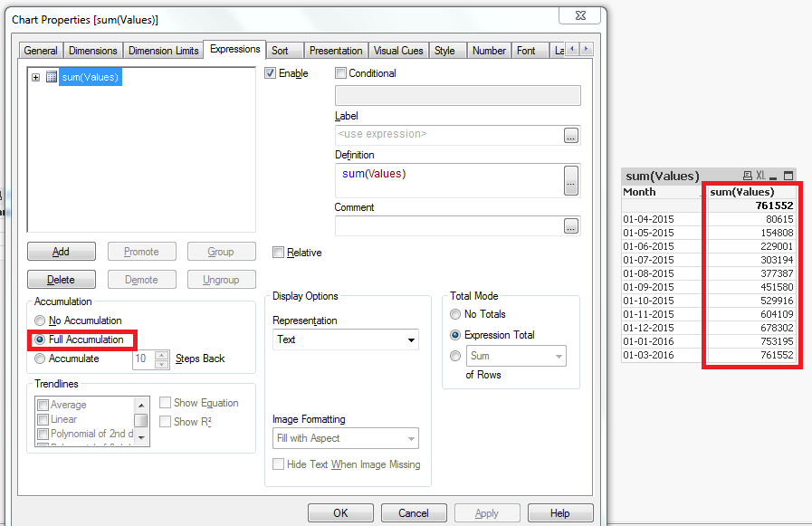Open the Definition expression editor ellipsis button
Image resolution: width=812 pixels, height=526 pixels.
570,181
